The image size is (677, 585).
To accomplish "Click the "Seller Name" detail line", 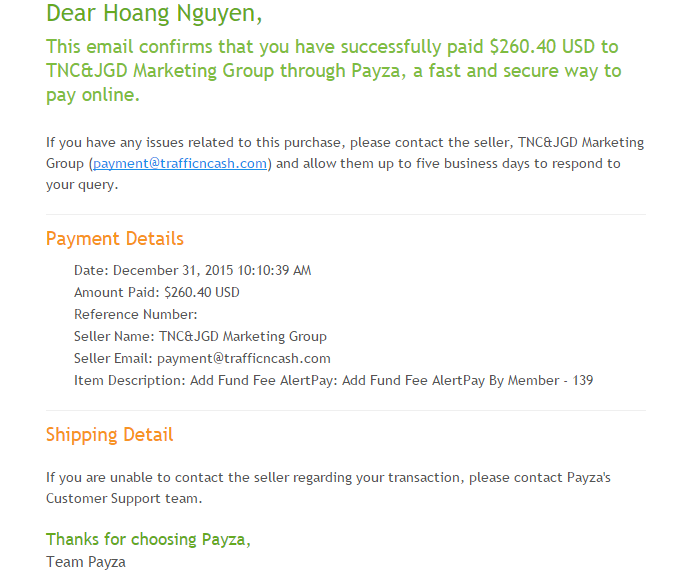I will coord(200,336).
